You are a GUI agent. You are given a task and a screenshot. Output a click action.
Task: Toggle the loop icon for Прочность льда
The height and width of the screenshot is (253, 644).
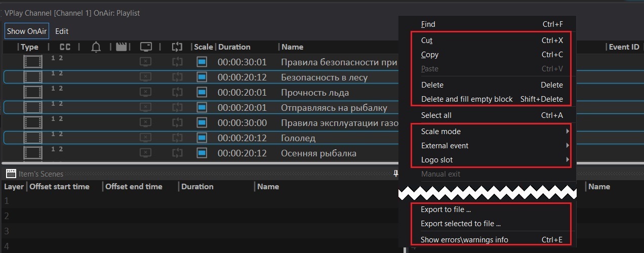177,93
